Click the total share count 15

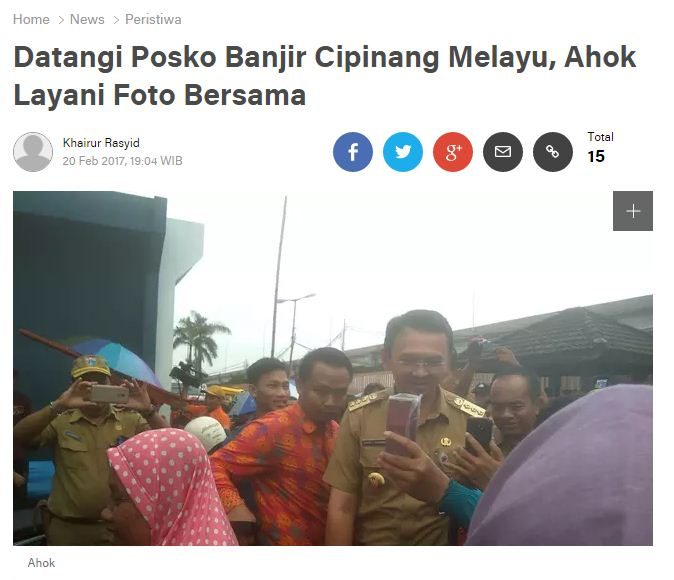[596, 157]
